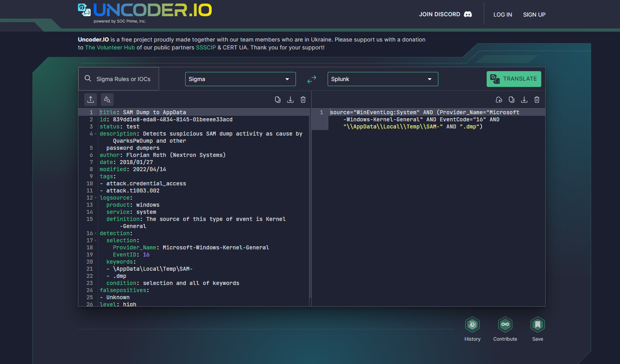Screen dimensions: 620x364
Task: Click the '- Unknown' line
Action: [x=115, y=297]
